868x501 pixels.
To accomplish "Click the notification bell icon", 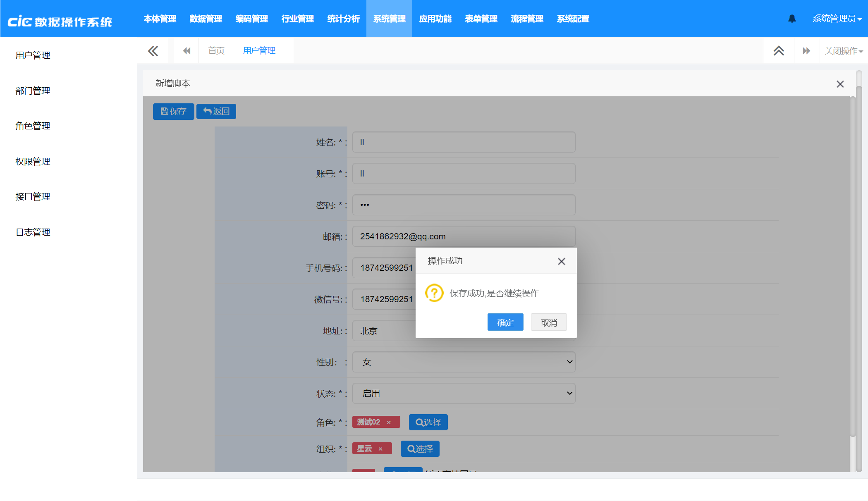I will point(792,19).
